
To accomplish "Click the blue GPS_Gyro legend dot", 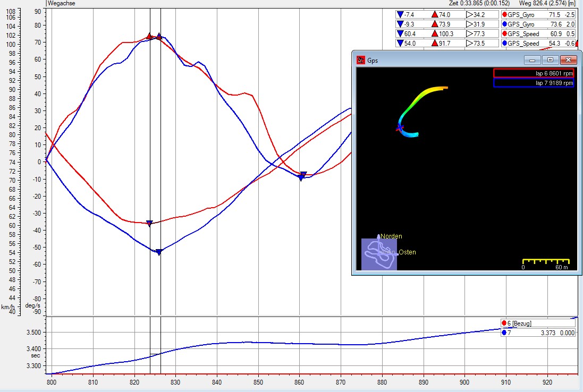I will 504,24.
